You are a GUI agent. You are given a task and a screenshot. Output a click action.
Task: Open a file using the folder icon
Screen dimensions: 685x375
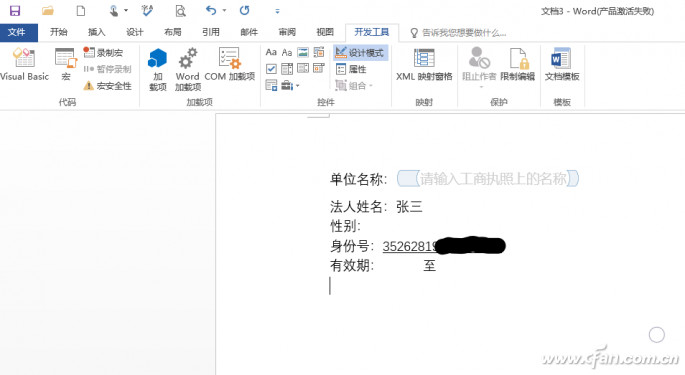pyautogui.click(x=48, y=10)
